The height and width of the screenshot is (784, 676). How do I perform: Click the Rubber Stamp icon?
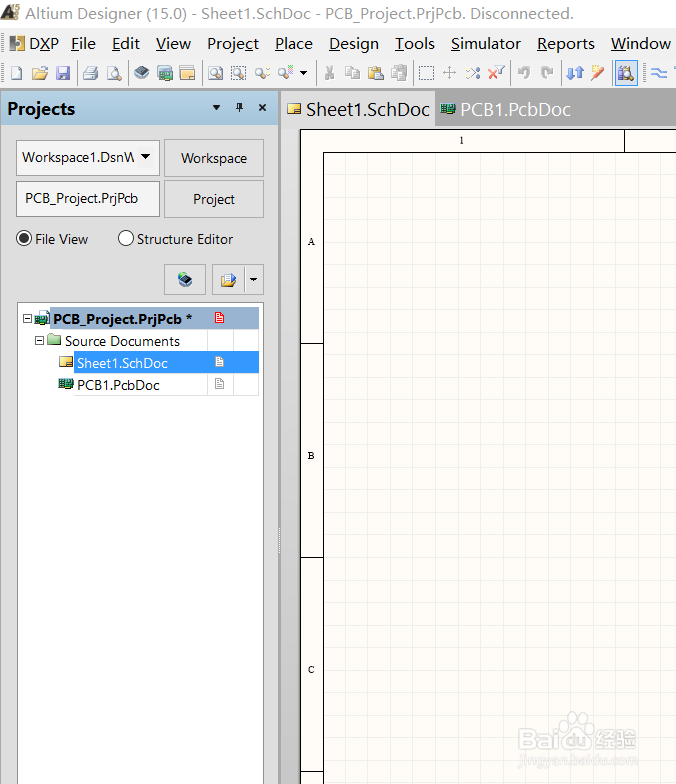[x=399, y=74]
